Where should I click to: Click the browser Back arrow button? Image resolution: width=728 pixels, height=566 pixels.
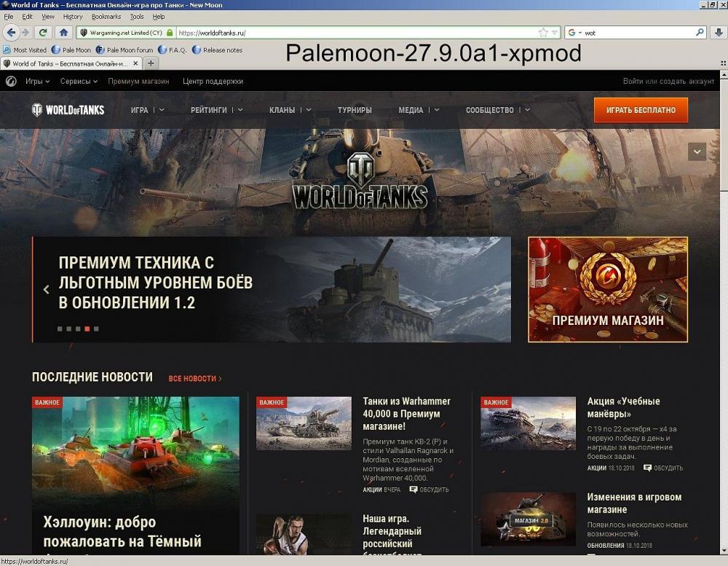tap(10, 33)
